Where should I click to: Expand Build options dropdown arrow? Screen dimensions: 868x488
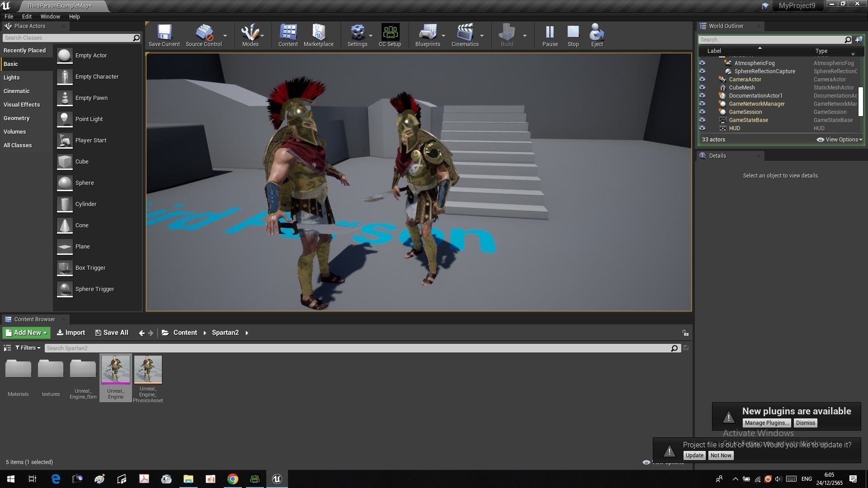click(525, 35)
